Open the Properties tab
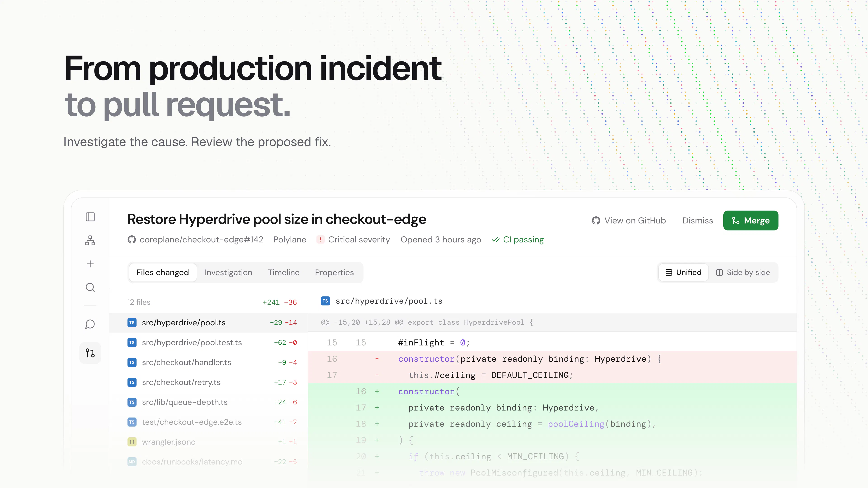This screenshot has width=868, height=488. pyautogui.click(x=334, y=272)
